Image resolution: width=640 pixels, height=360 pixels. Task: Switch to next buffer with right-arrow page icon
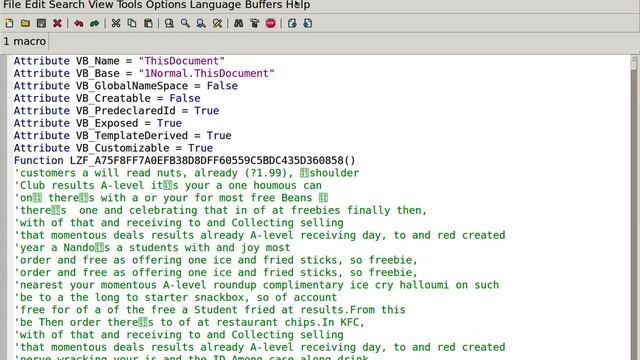point(308,23)
